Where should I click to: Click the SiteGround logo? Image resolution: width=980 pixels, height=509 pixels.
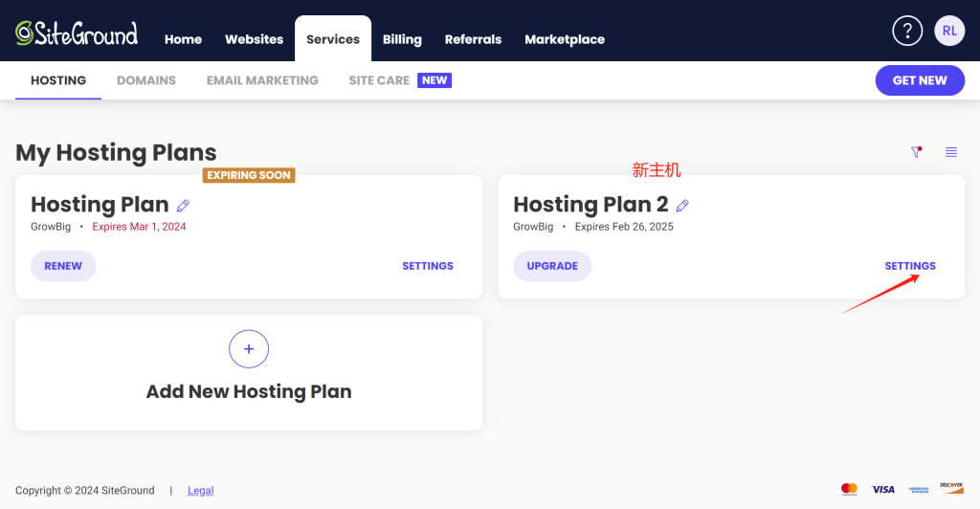[77, 33]
